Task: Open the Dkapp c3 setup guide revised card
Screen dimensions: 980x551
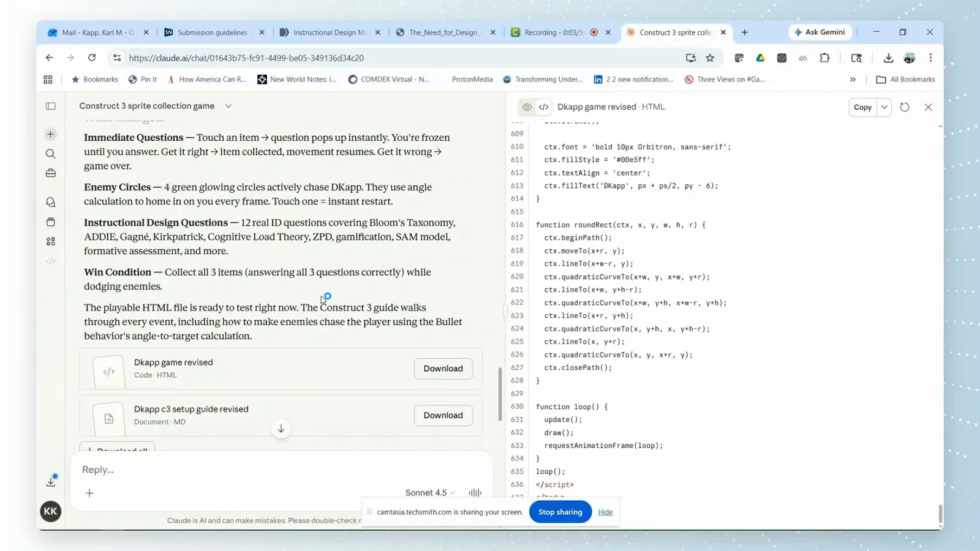Action: (x=281, y=415)
